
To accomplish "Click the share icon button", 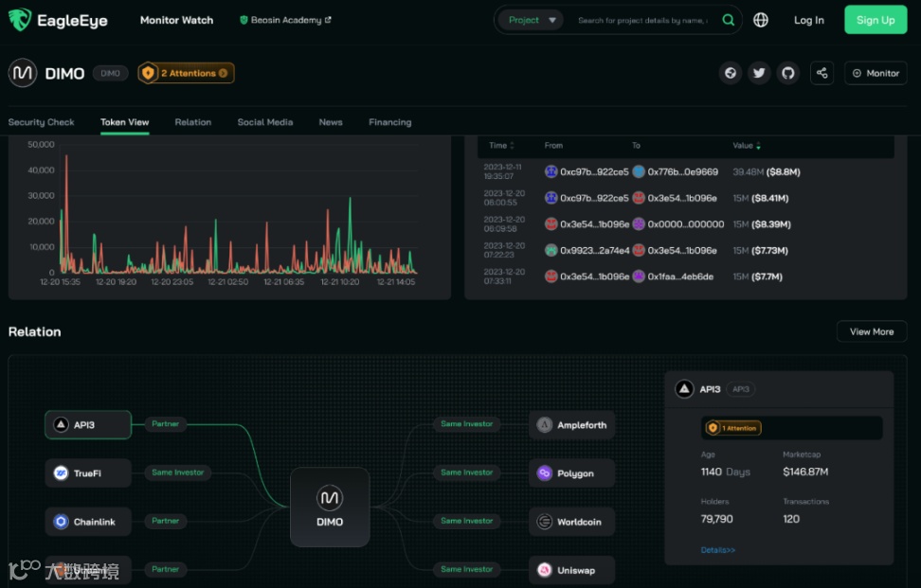I will click(822, 73).
